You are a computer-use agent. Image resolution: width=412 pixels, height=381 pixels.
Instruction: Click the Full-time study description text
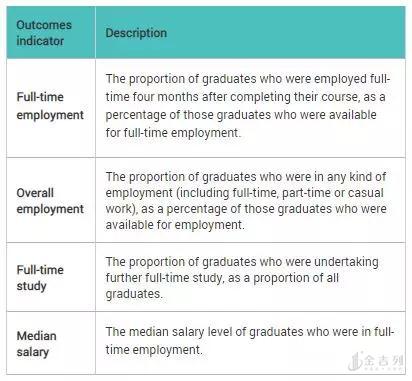[x=242, y=278]
